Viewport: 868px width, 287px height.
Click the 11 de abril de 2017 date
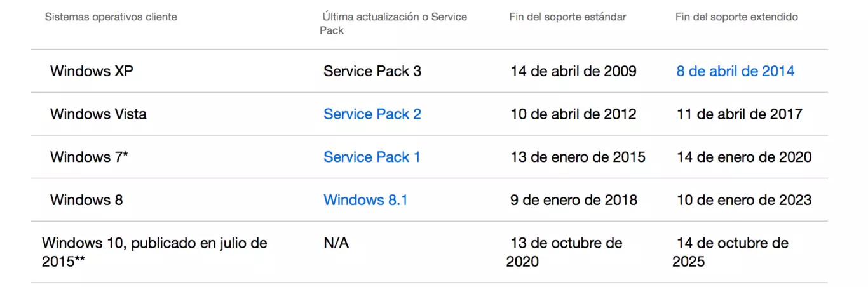pos(739,114)
